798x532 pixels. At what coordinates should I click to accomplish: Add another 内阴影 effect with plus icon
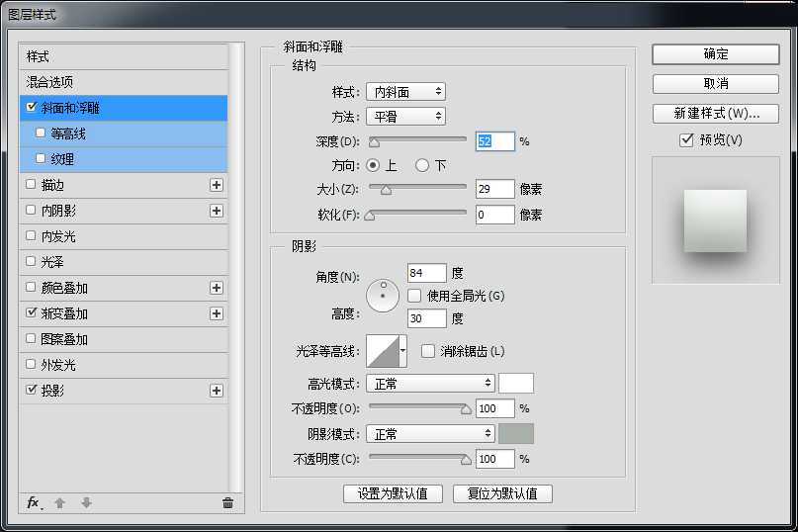point(217,211)
